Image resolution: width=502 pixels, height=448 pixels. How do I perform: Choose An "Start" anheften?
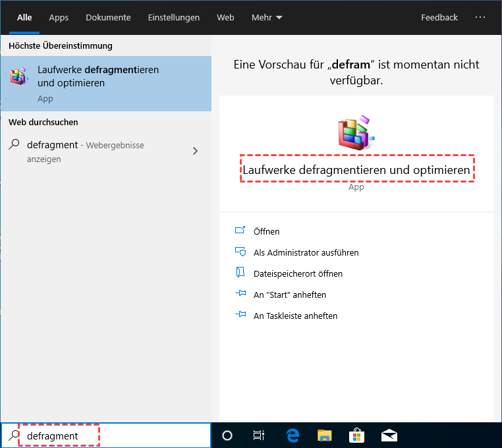[x=290, y=295]
